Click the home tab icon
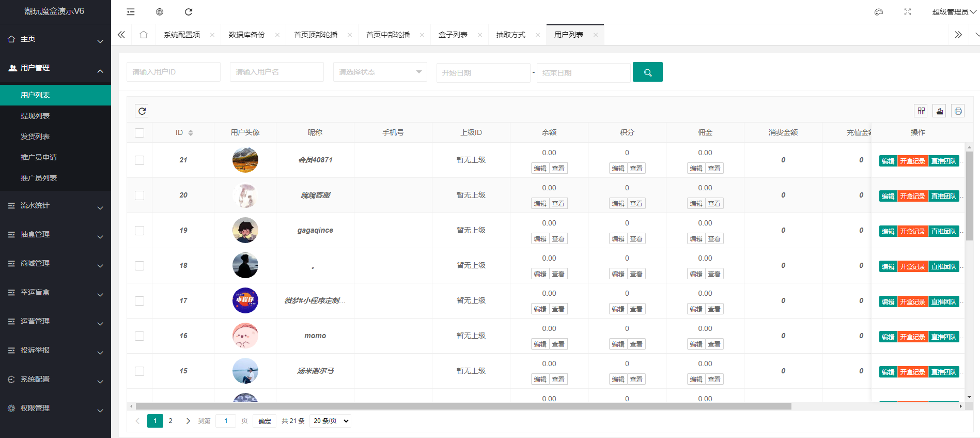Screen dimensions: 980x438 pyautogui.click(x=144, y=35)
